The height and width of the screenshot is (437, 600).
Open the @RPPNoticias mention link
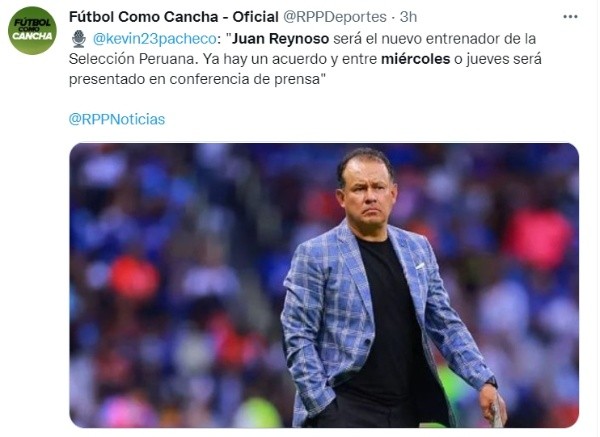[x=116, y=118]
